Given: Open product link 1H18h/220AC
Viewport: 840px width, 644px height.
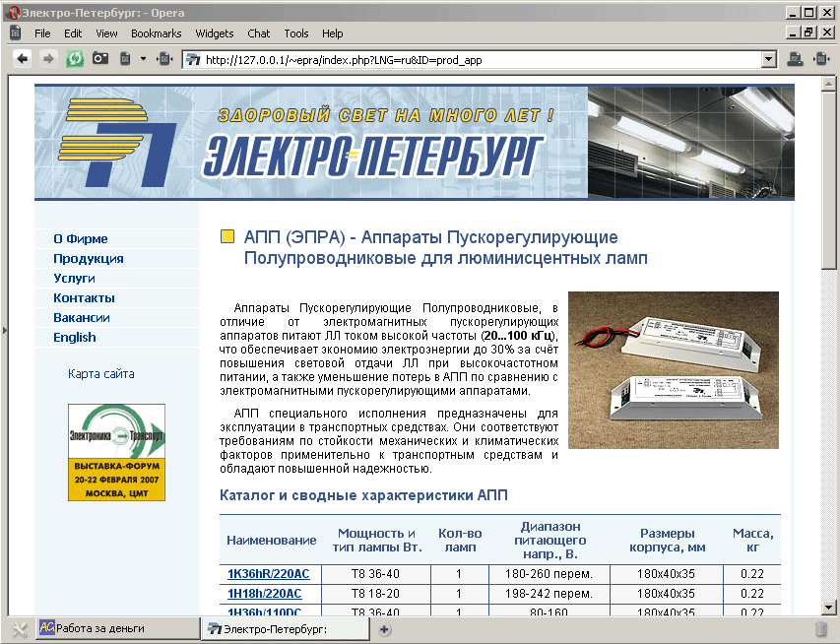Looking at the screenshot, I should pos(265,594).
